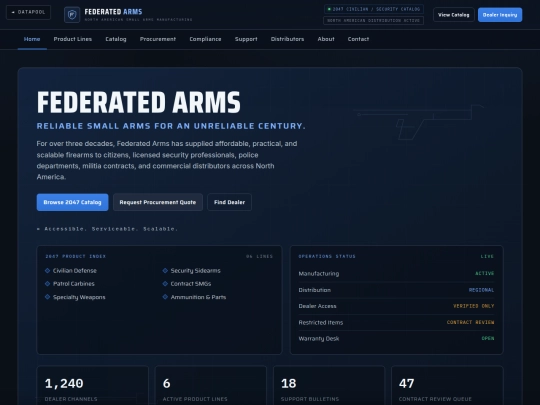
Task: Open the Compliance nav item
Action: 205,39
